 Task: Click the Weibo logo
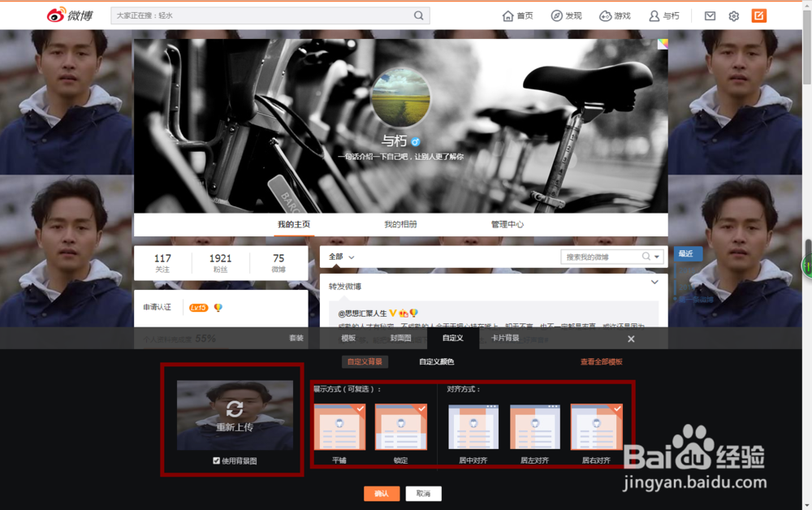70,15
